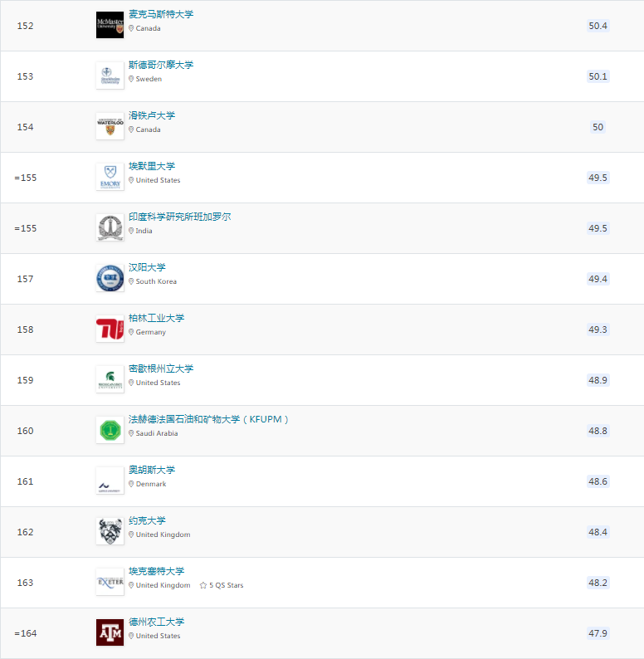
Task: Select the green KFUPM logo
Action: click(x=110, y=430)
